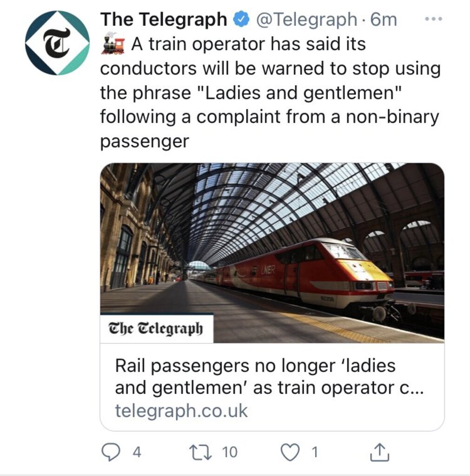Click the like count 1
The image size is (470, 476).
(x=314, y=452)
